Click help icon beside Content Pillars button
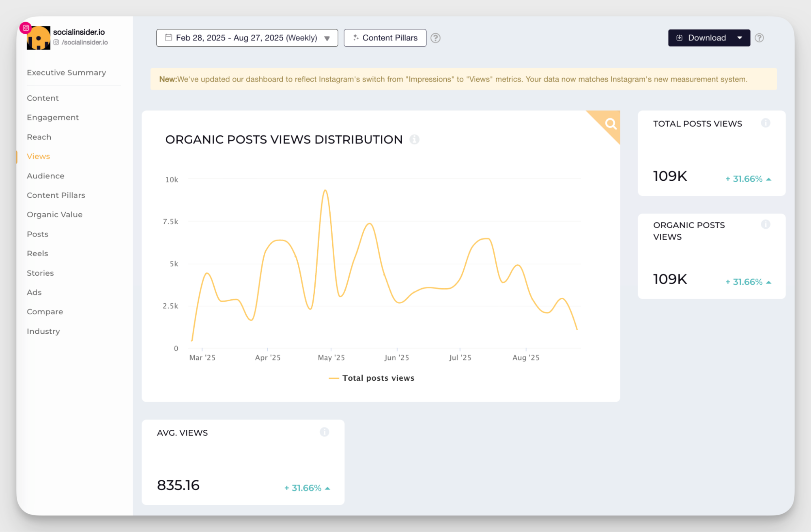Screen dimensions: 811x532 435,38
